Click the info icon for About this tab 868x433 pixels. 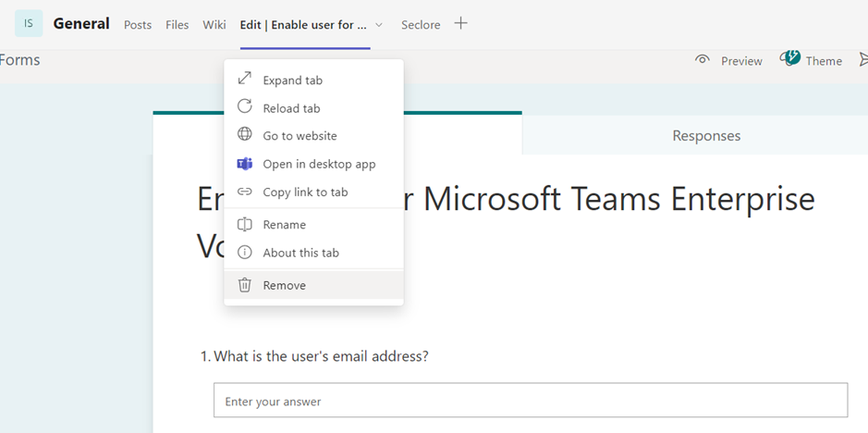click(245, 253)
